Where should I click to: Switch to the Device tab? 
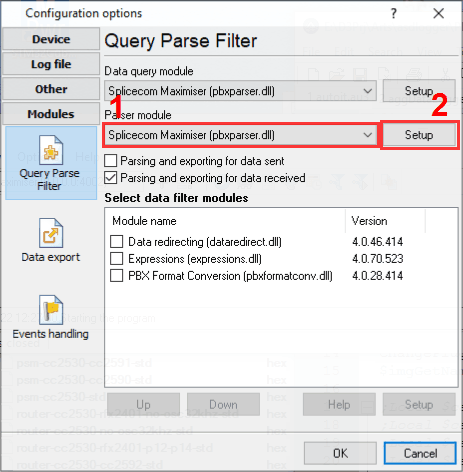click(51, 39)
